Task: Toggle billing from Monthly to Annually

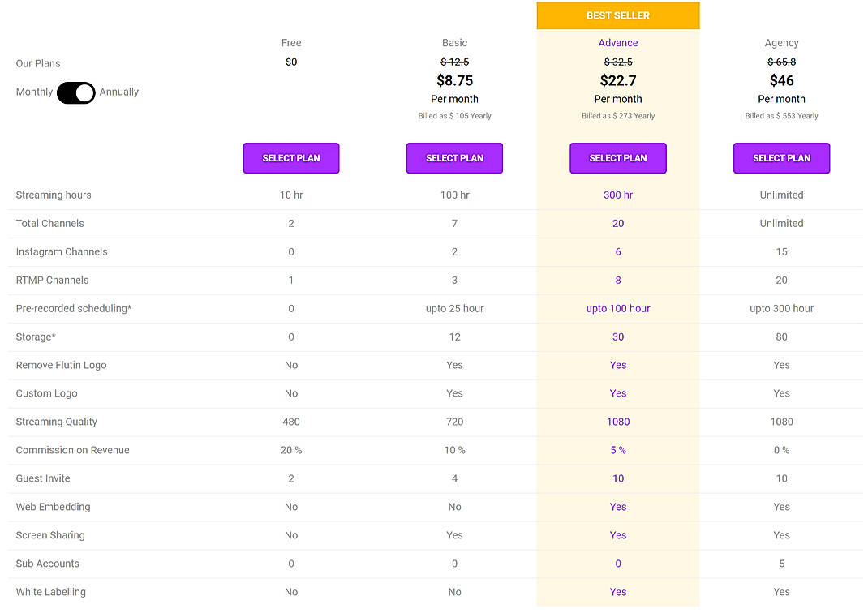Action: [75, 93]
